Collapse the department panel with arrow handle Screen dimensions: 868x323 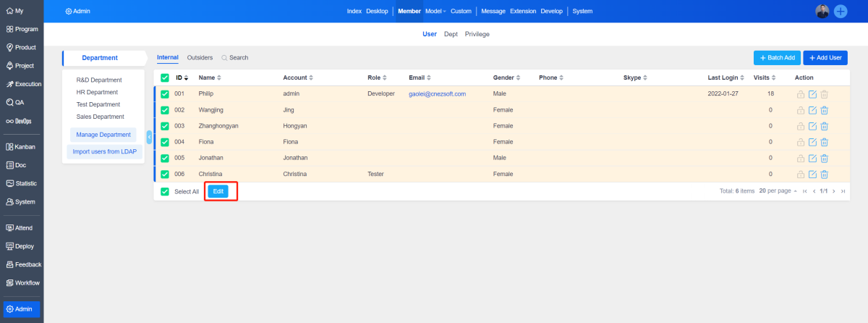(149, 137)
